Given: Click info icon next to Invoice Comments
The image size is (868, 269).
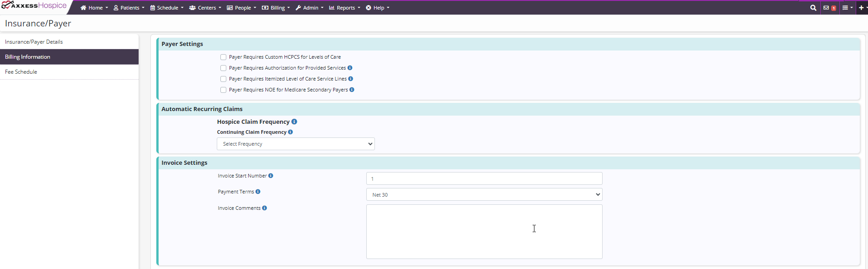Looking at the screenshot, I should tap(264, 208).
